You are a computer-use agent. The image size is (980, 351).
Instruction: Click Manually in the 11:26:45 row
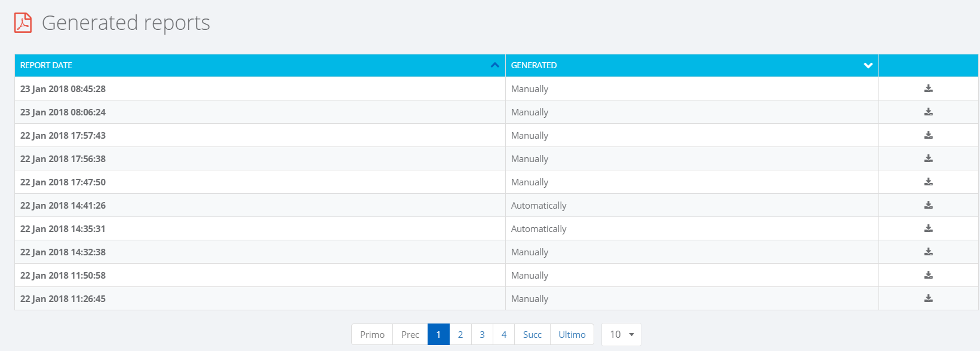[530, 299]
